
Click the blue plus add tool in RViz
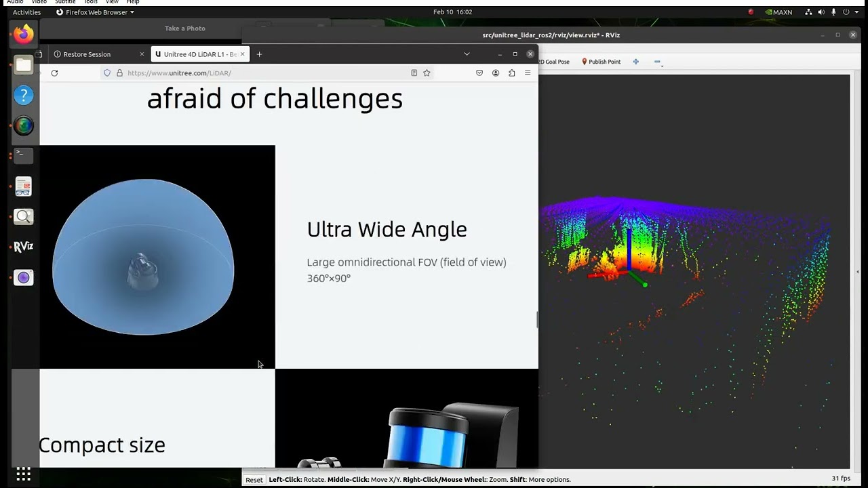[635, 62]
